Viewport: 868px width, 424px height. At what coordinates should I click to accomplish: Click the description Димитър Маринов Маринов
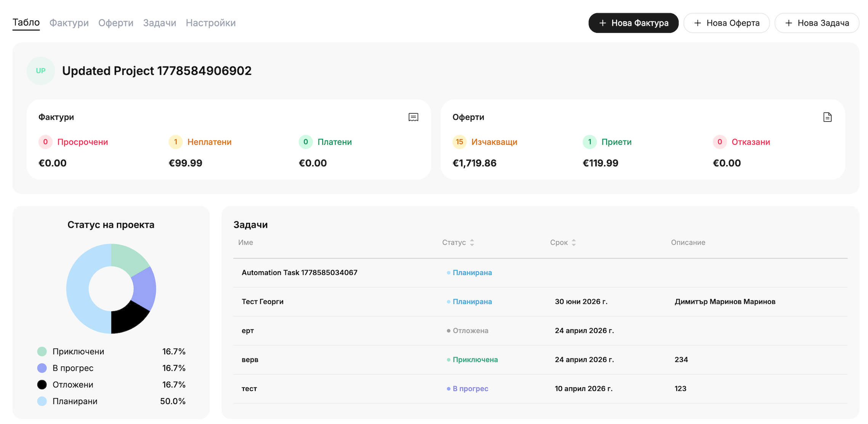(x=725, y=302)
